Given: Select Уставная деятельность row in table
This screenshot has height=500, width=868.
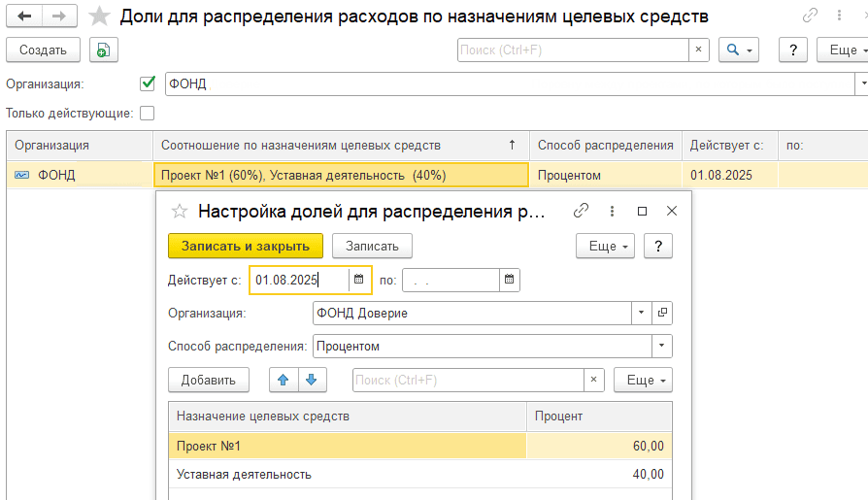Looking at the screenshot, I should 350,474.
